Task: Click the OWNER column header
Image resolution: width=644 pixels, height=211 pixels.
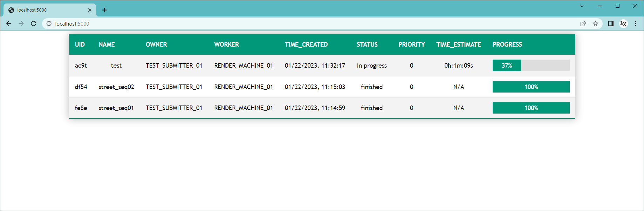Action: pyautogui.click(x=156, y=45)
